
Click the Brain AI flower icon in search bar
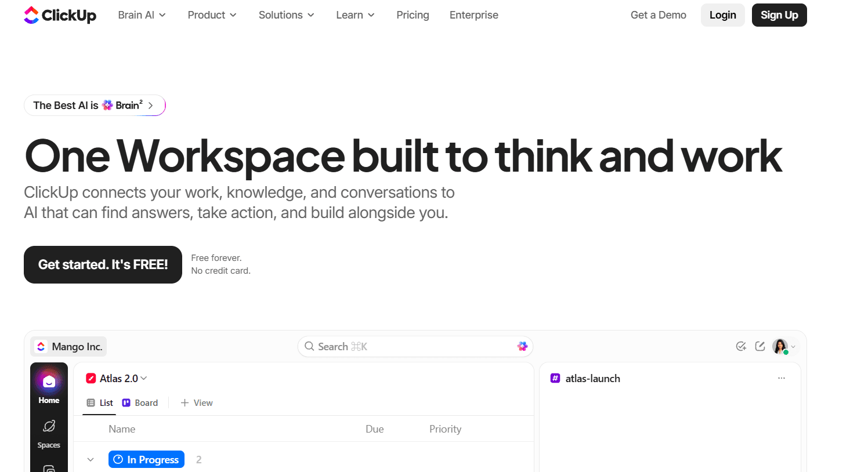(522, 346)
